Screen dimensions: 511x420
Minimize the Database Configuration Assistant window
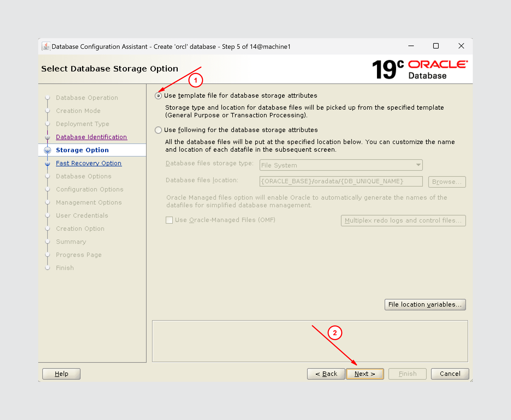[411, 46]
